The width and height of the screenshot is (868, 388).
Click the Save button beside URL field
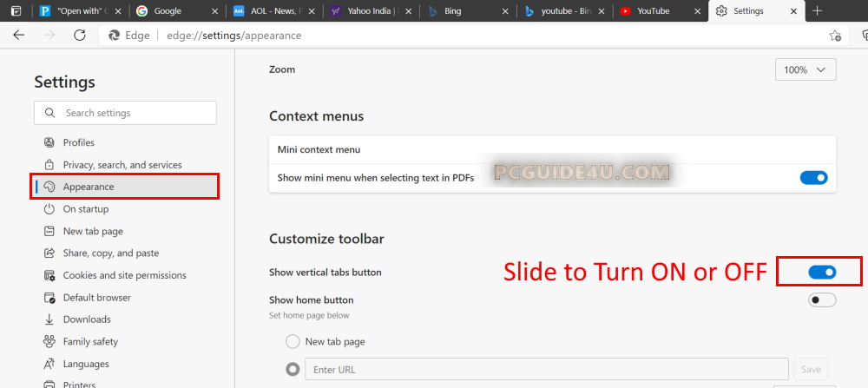[x=811, y=370]
